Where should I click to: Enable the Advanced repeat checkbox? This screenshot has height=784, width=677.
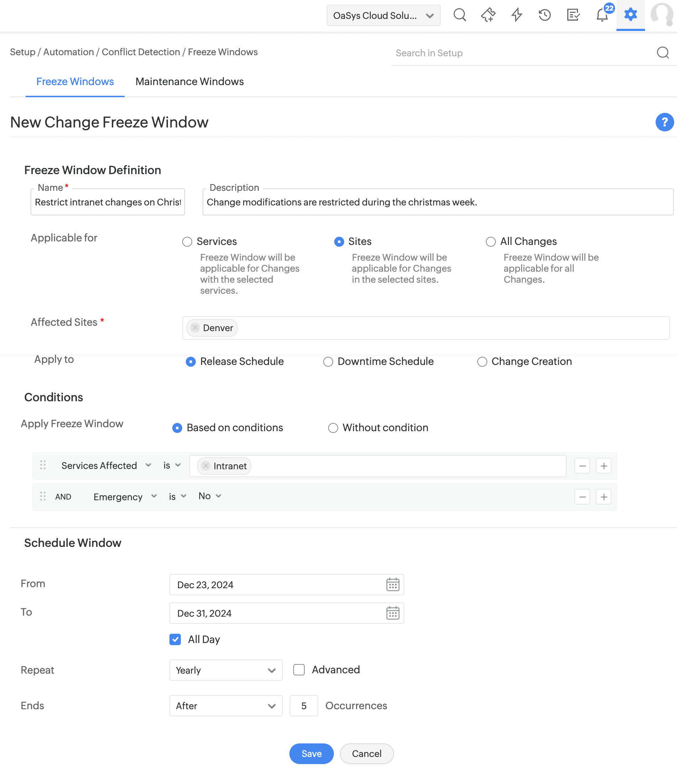pos(299,670)
